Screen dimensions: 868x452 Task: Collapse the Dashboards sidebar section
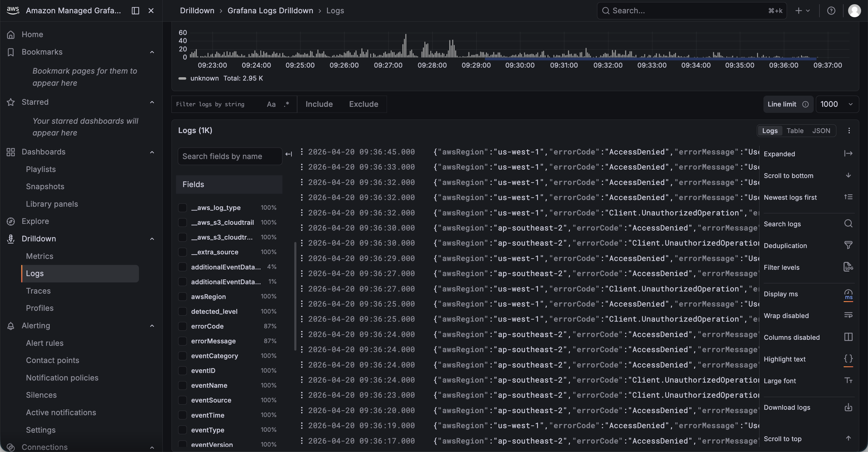point(152,152)
